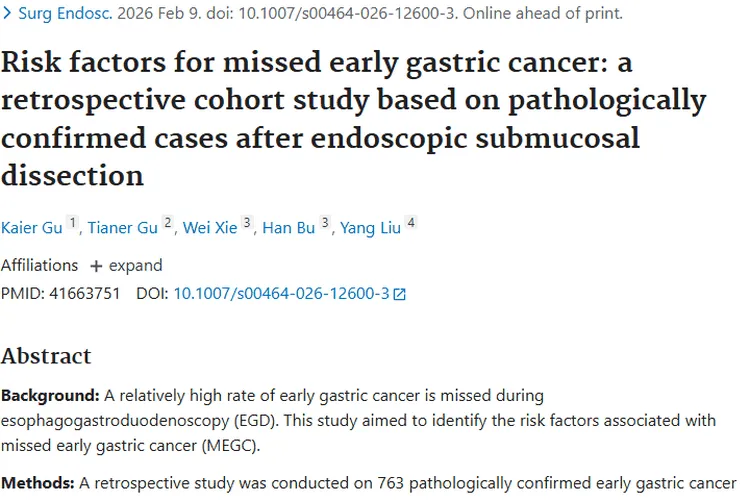
Task: Open author link Tianer Gu
Action: point(122,228)
